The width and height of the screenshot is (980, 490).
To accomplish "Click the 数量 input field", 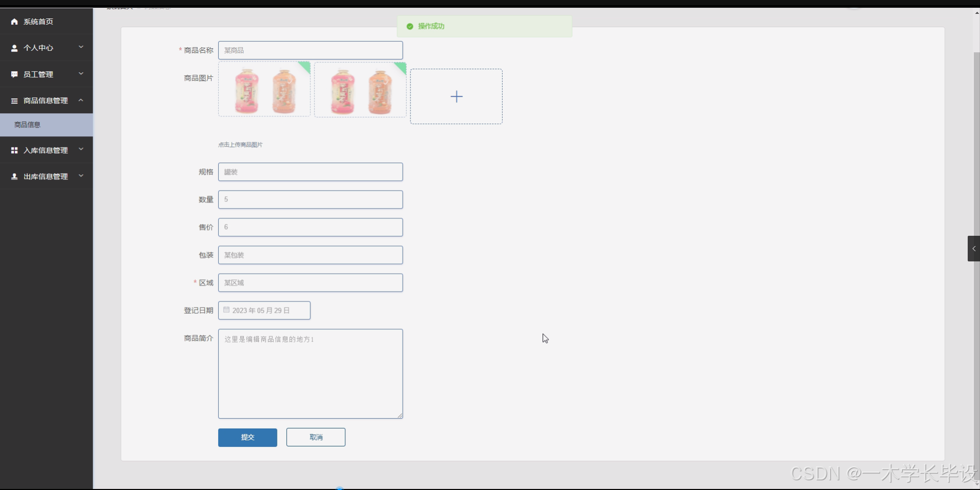I will click(310, 199).
